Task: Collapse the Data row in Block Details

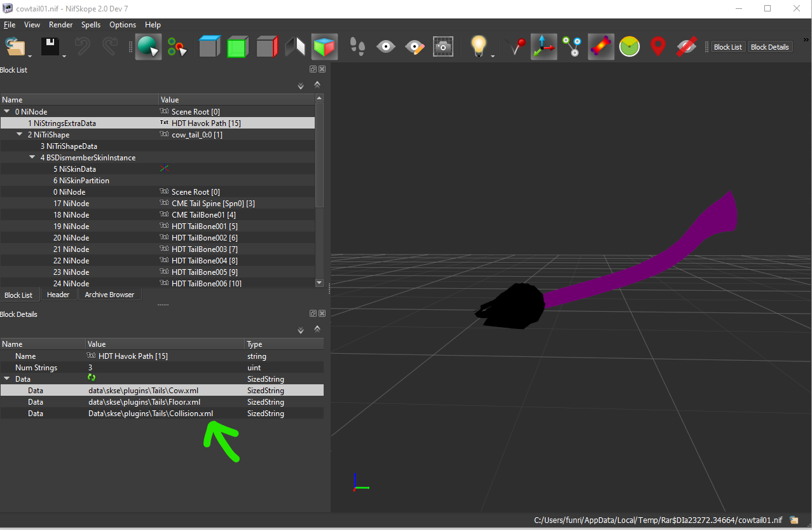Action: click(7, 379)
